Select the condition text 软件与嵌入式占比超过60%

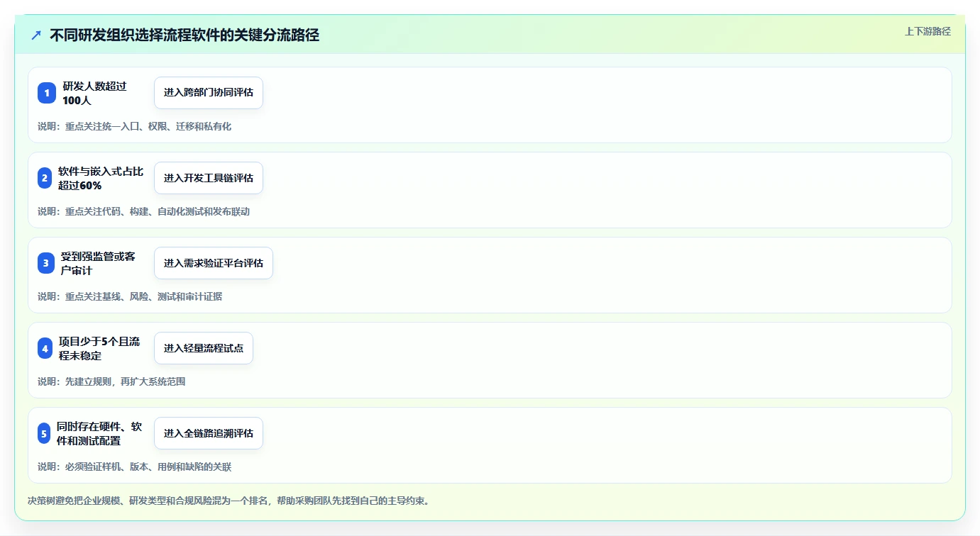point(101,178)
